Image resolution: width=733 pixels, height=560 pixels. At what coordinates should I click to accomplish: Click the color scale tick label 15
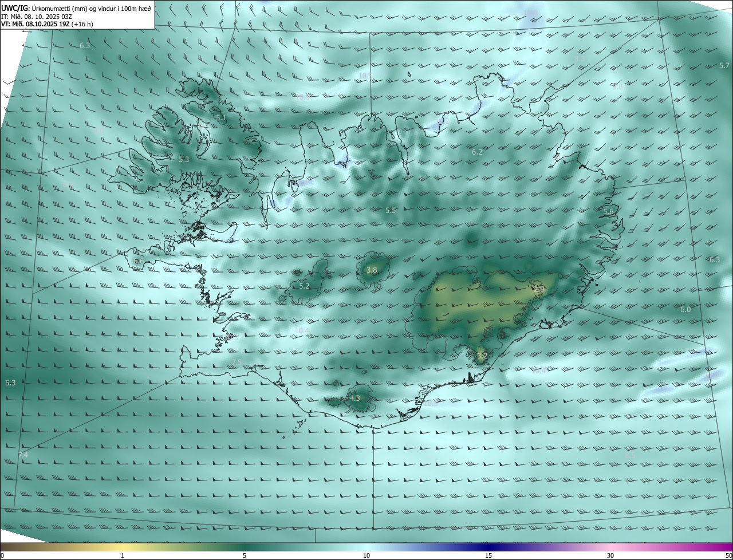click(488, 555)
